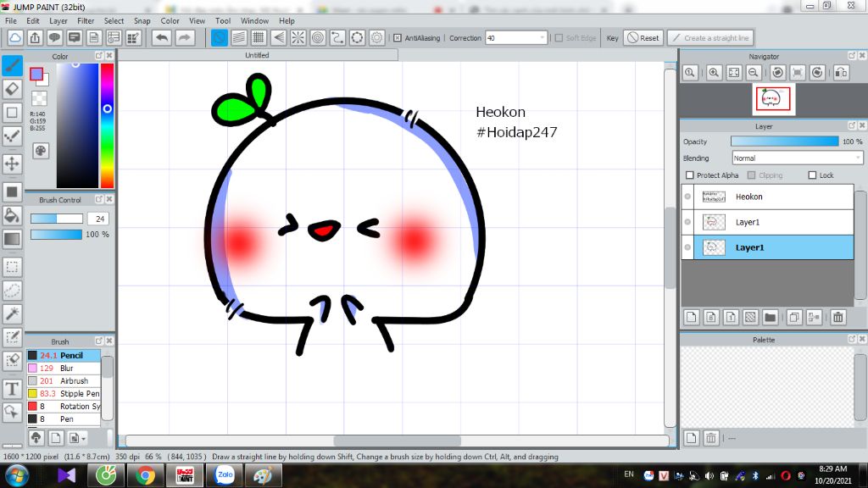Open the Filter menu
This screenshot has height=488, width=868.
pyautogui.click(x=86, y=20)
